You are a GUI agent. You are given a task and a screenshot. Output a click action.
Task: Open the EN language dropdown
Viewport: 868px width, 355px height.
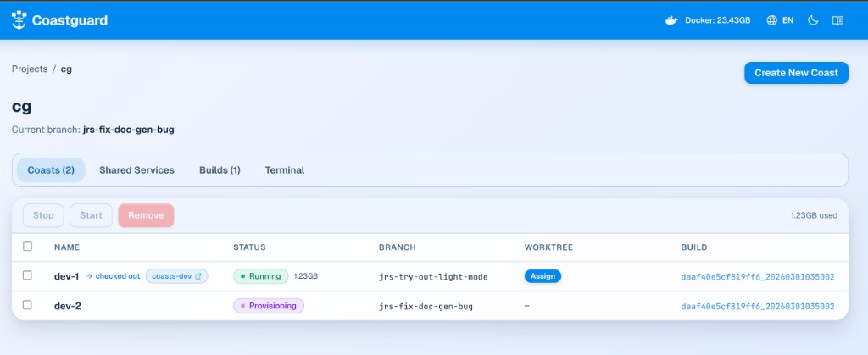(787, 20)
